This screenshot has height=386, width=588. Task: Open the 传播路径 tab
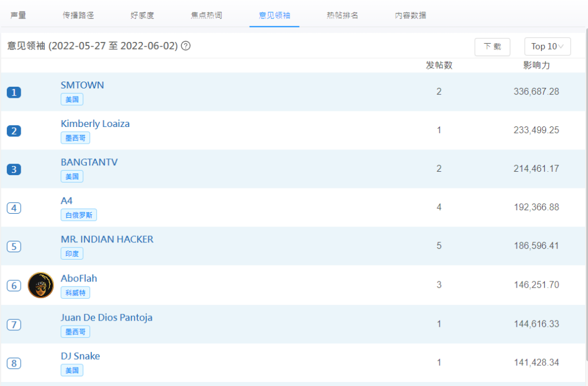[78, 16]
